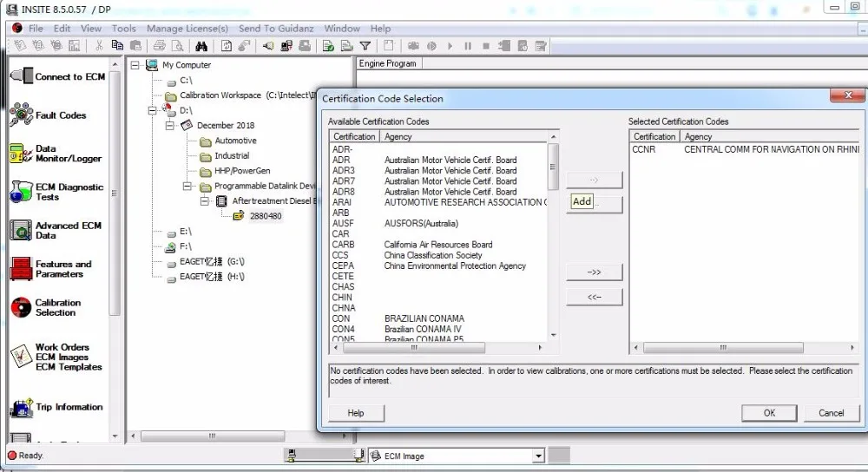Click the Pause toolbar button

pyautogui.click(x=469, y=46)
